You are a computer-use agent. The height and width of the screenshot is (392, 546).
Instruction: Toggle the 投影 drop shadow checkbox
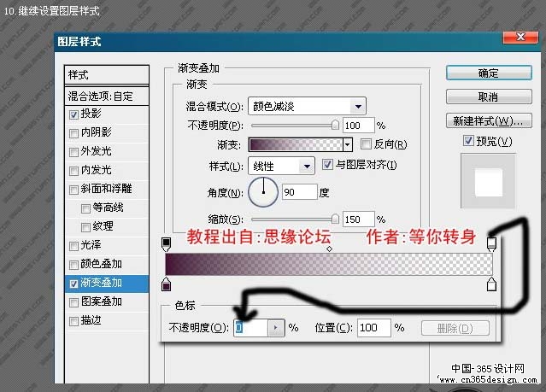click(73, 114)
